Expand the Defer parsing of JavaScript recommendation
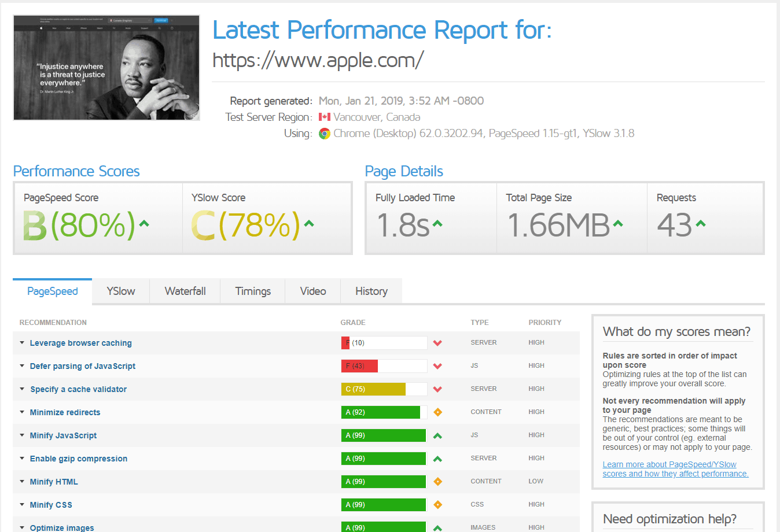This screenshot has height=532, width=780. [x=82, y=365]
